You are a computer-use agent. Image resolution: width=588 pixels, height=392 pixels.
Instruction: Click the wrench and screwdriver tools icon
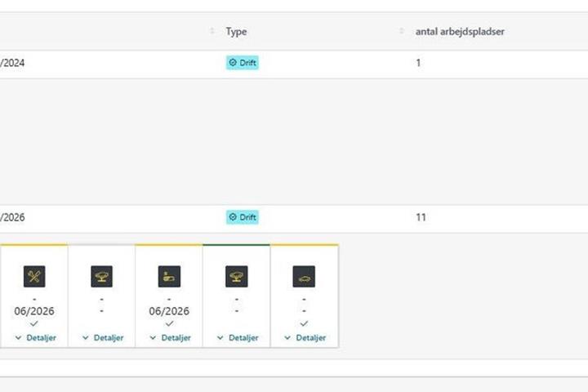[x=34, y=277]
